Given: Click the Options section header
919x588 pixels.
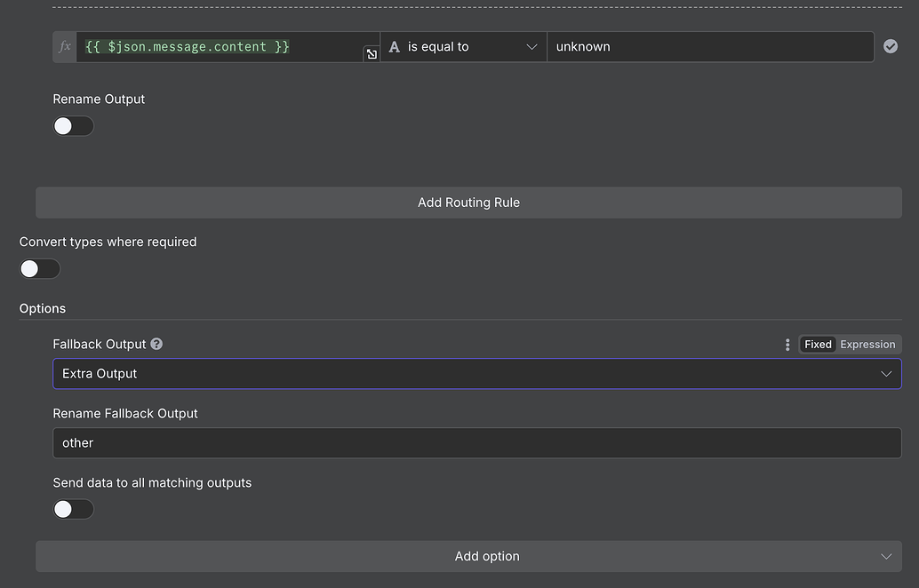Looking at the screenshot, I should tap(43, 308).
